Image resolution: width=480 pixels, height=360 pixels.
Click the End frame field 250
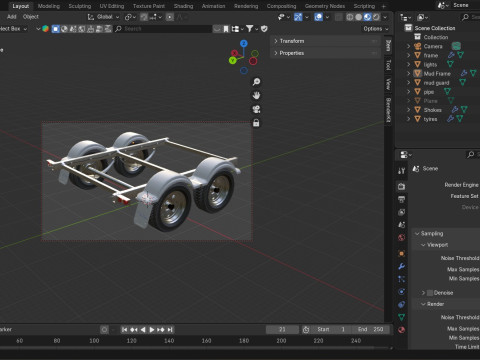click(x=371, y=329)
